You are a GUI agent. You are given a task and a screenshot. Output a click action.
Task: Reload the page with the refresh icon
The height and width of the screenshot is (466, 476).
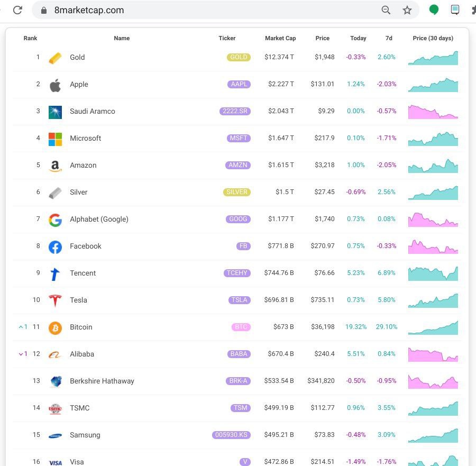click(x=17, y=10)
